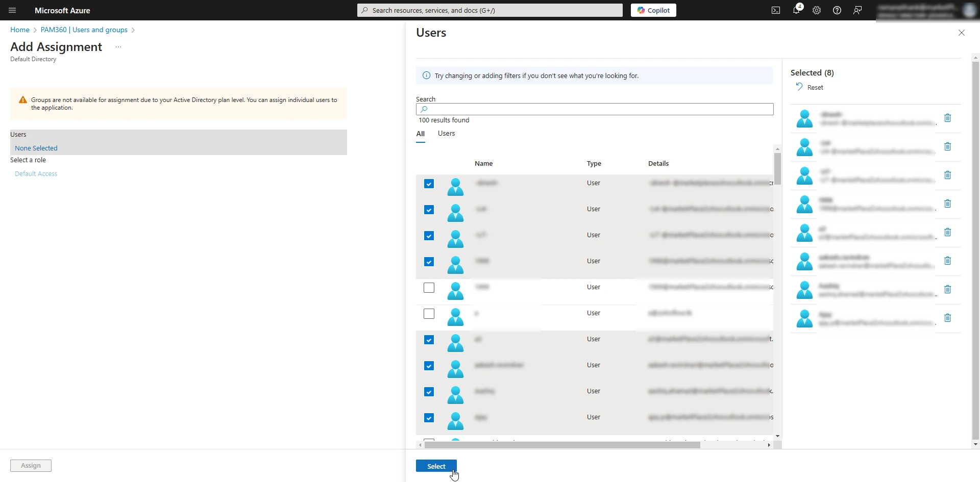Click the Reset selected users icon
Image resolution: width=980 pixels, height=482 pixels.
point(799,87)
